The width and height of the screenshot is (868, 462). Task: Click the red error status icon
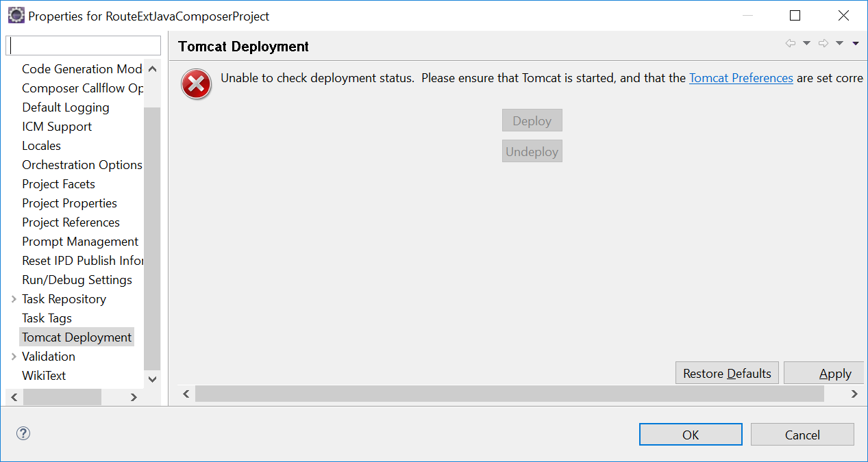[196, 85]
